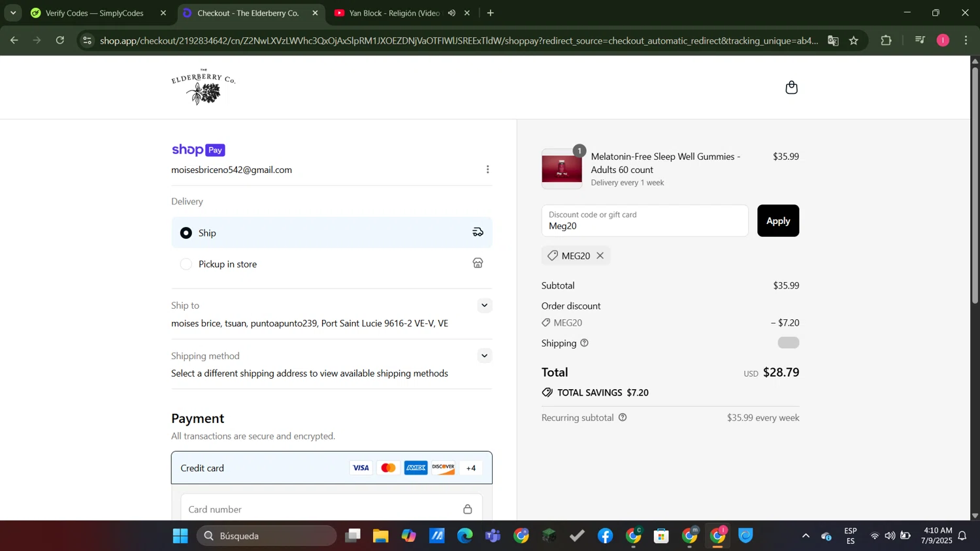Show the +4 additional card types
The image size is (980, 551).
(x=470, y=467)
